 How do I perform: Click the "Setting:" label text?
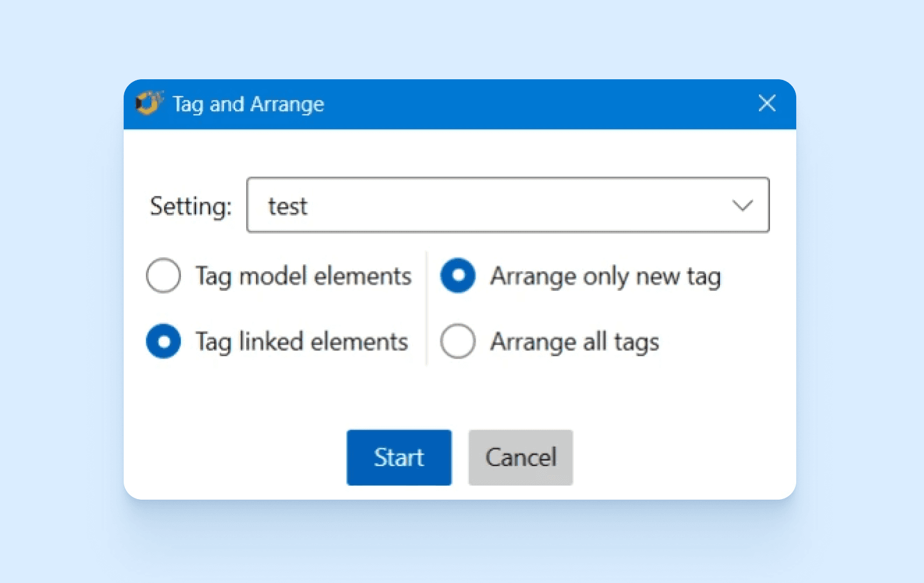[191, 206]
